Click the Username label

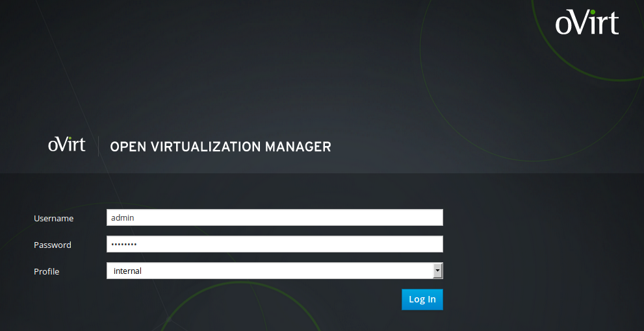click(x=54, y=218)
